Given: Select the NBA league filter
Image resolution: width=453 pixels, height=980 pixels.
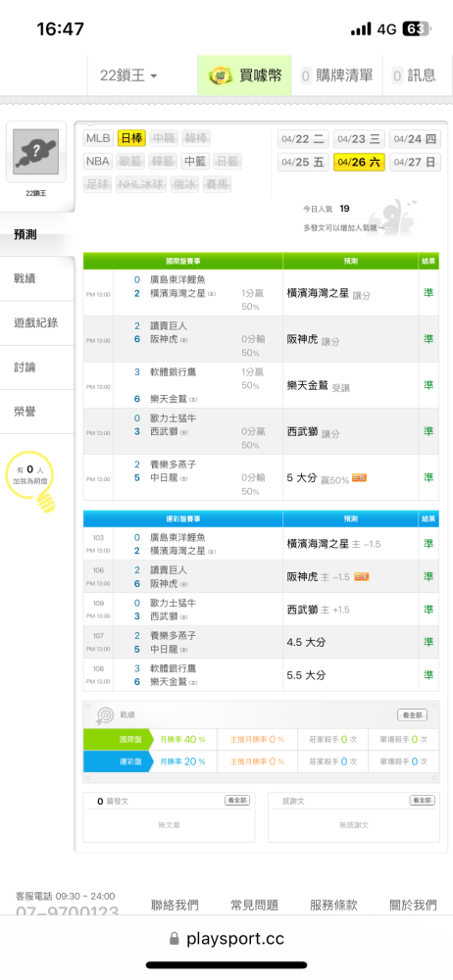Looking at the screenshot, I should pyautogui.click(x=98, y=162).
